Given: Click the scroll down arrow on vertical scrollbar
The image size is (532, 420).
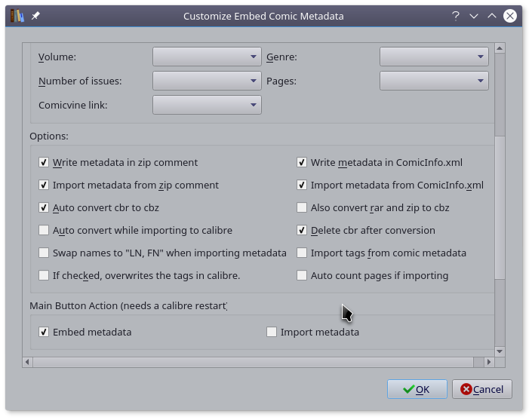Looking at the screenshot, I should click(x=500, y=351).
